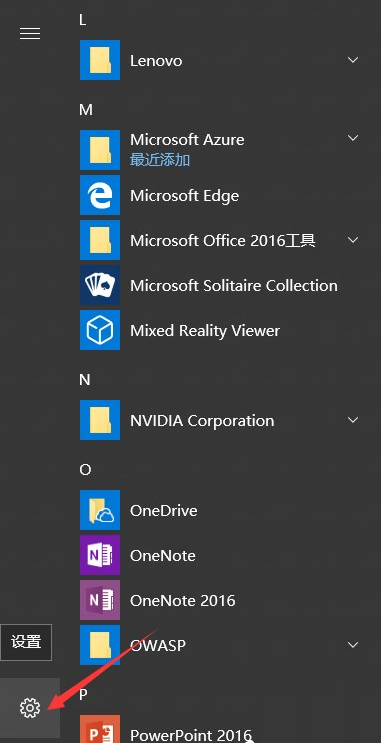The image size is (381, 743).
Task: Open the Settings gear icon
Action: click(x=30, y=707)
